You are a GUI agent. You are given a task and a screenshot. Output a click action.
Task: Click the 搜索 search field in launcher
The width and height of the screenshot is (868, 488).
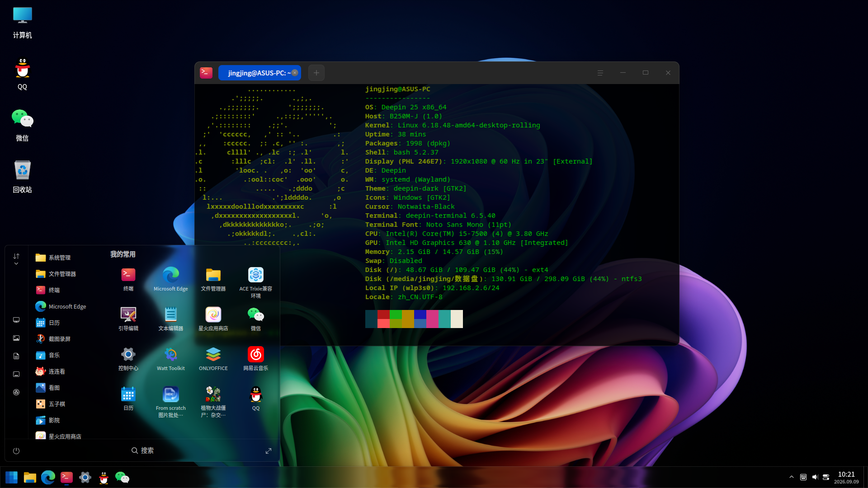point(142,450)
